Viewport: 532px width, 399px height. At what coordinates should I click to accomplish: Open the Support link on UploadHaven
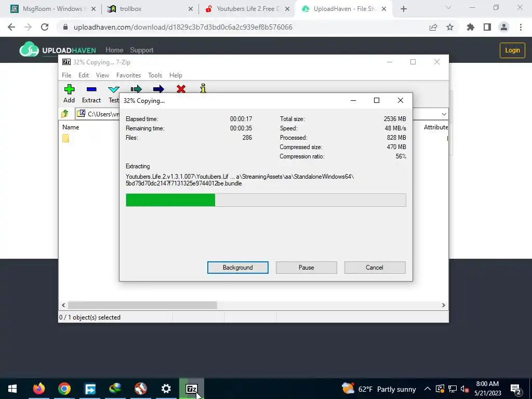tap(141, 50)
